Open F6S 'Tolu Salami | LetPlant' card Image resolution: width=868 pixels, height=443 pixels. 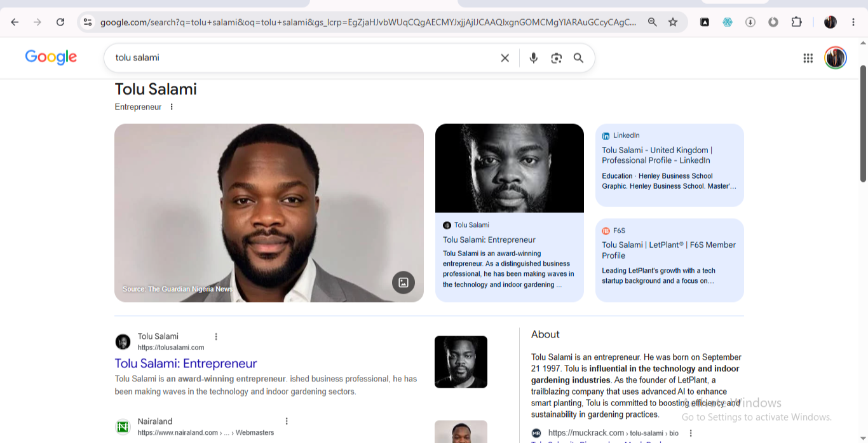[x=670, y=260]
